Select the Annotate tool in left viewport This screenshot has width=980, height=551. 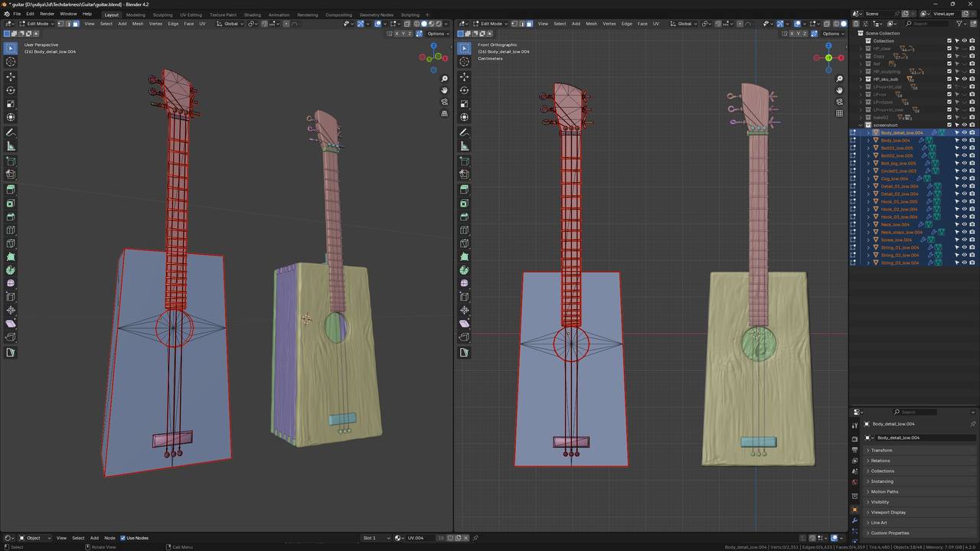11,132
